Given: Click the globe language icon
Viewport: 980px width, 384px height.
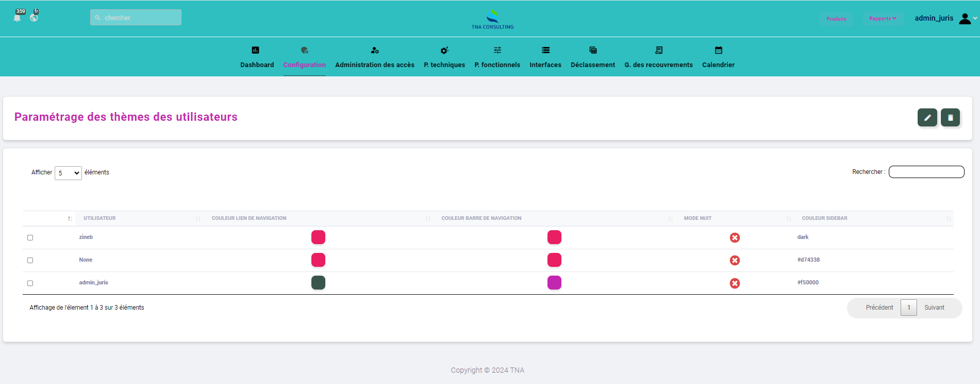Looking at the screenshot, I should [x=34, y=18].
